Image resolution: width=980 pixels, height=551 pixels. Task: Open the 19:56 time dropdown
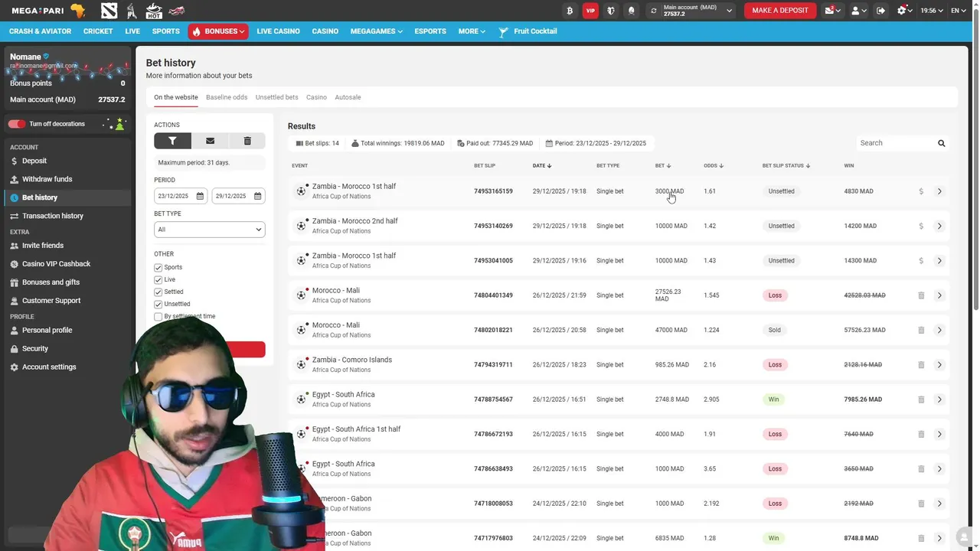point(932,11)
